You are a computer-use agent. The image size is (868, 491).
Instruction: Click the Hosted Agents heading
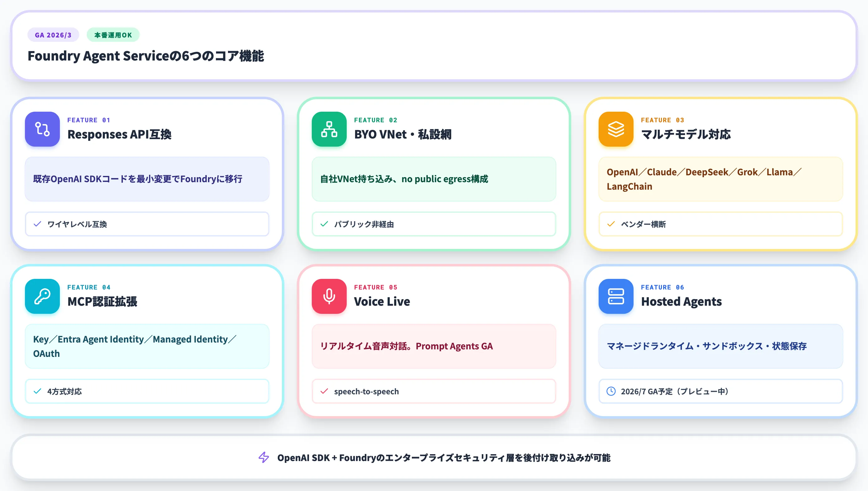click(x=681, y=301)
